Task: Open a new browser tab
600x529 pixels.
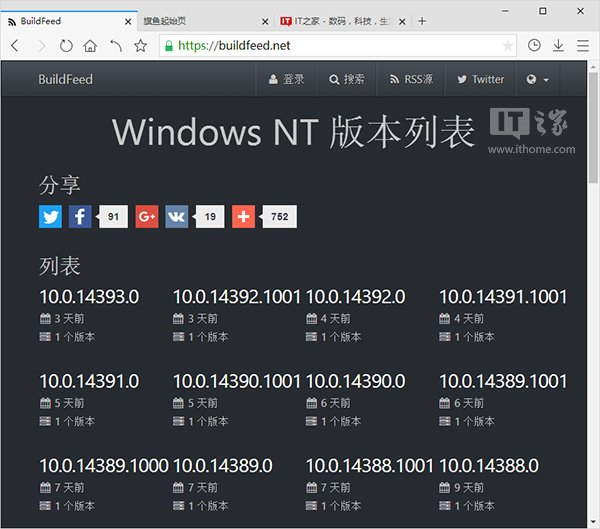Action: [422, 21]
